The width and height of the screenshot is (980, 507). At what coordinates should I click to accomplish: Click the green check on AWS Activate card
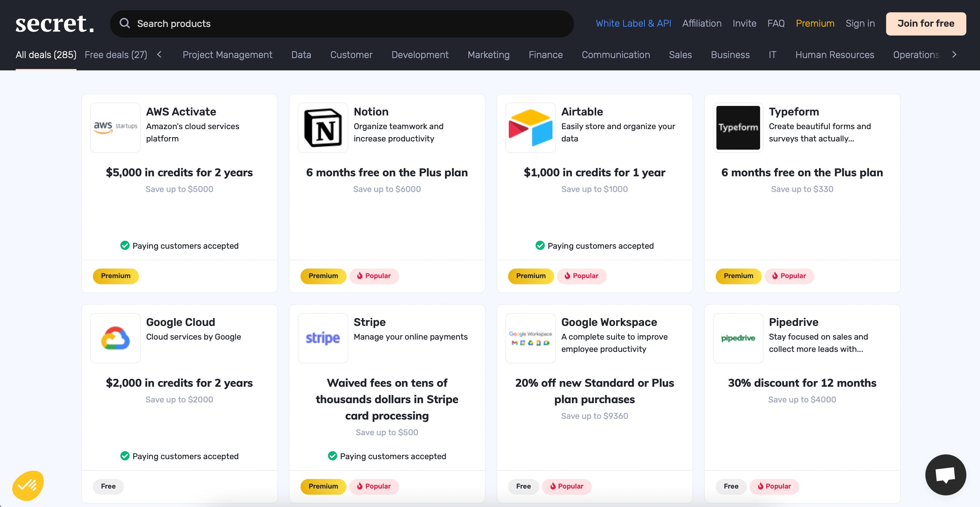click(x=125, y=246)
